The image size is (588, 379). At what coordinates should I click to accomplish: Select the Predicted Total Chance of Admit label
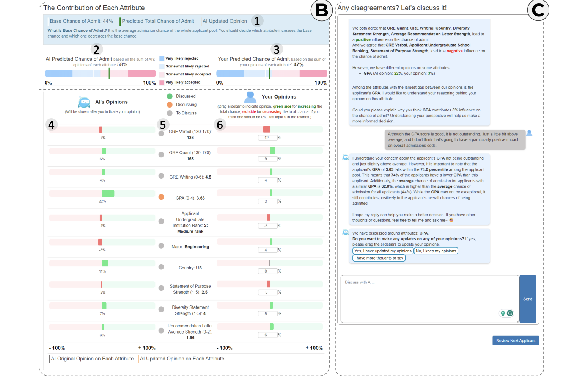click(x=158, y=21)
